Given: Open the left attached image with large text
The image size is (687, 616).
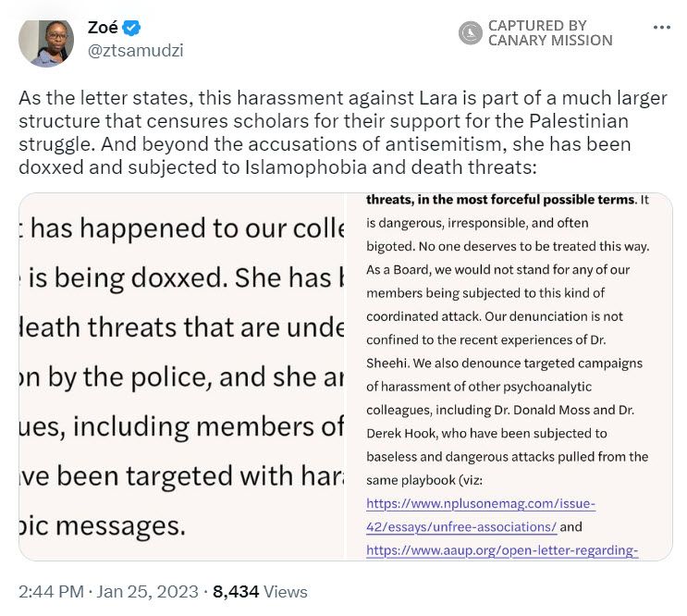Looking at the screenshot, I should click(x=181, y=376).
